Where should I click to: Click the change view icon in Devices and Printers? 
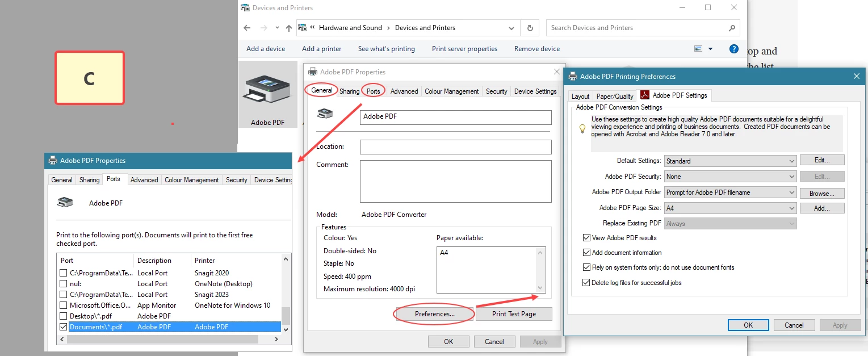click(698, 49)
